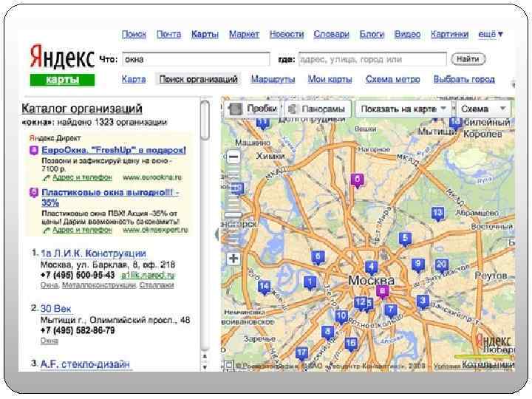Open the Почта service link

click(x=168, y=34)
